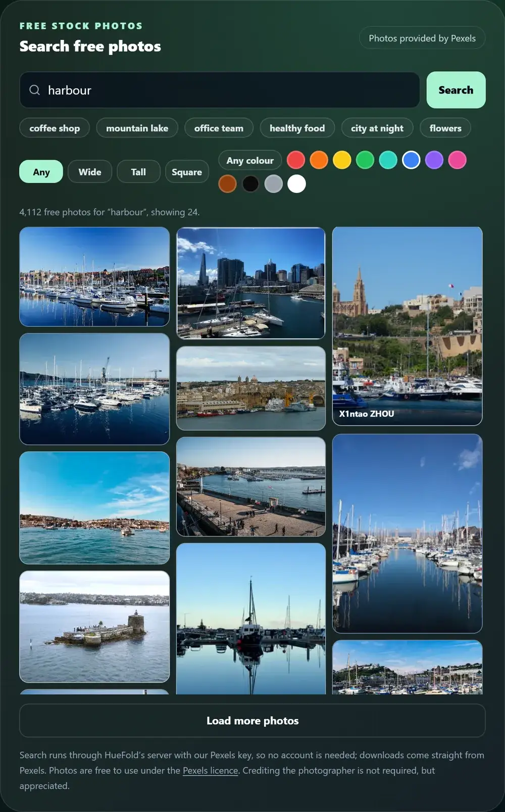Filter by Wide orientation
The image size is (505, 812).
coord(90,172)
